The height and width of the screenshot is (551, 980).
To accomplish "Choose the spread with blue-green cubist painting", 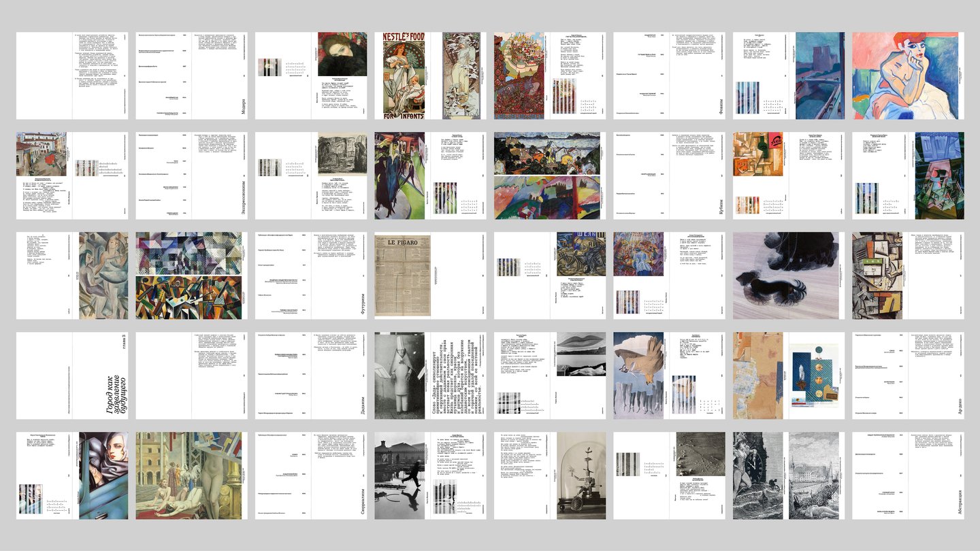I will tap(908, 176).
